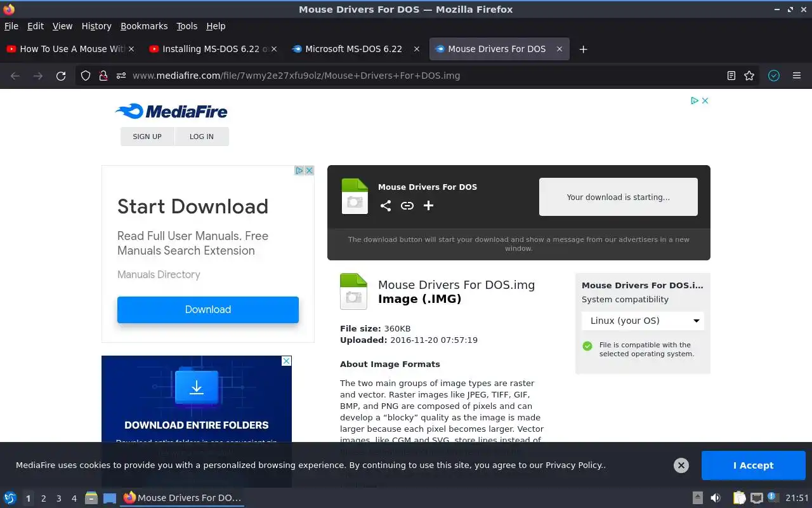Open the Tools menu
812x508 pixels.
[x=187, y=26]
